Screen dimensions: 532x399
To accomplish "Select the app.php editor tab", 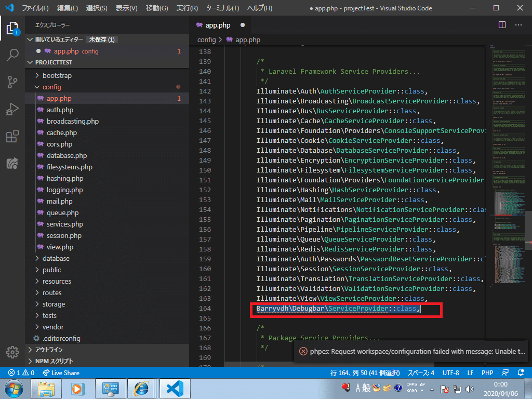I will point(220,25).
